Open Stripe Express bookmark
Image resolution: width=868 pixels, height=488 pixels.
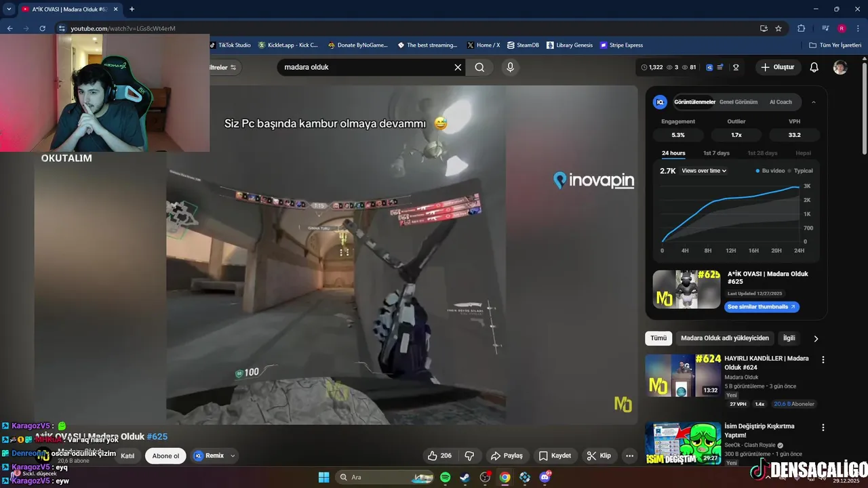coord(621,45)
